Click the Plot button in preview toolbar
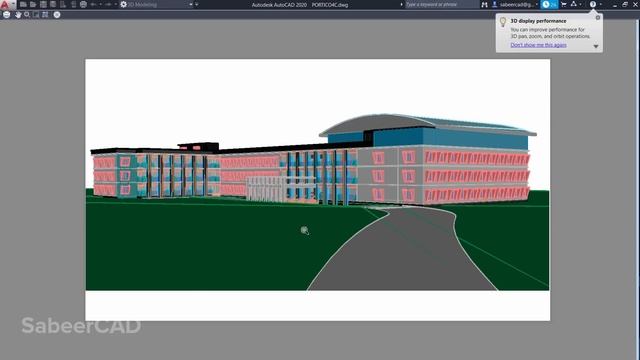This screenshot has height=360, width=640. click(7, 15)
